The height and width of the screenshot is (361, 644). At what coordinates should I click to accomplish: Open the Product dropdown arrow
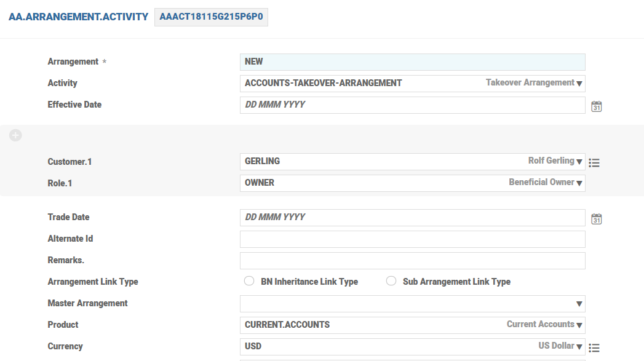click(579, 325)
